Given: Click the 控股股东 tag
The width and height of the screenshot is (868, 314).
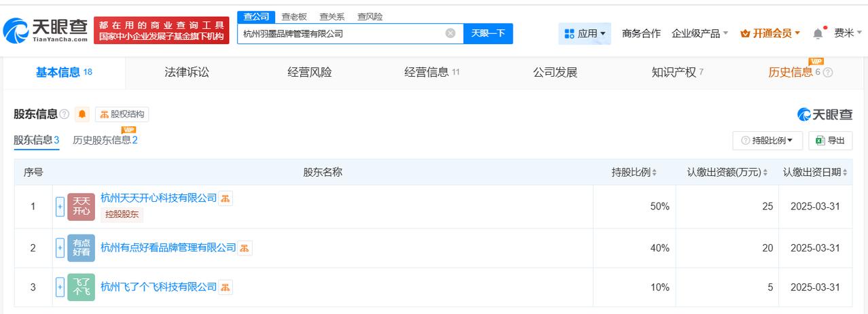Looking at the screenshot, I should tap(122, 215).
